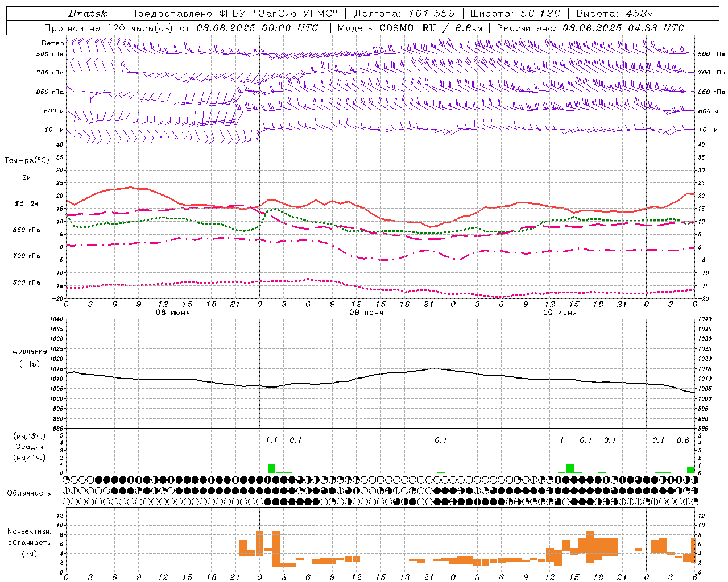
Task: Click the Прогноз на 120 часа(ов) text
Action: pos(109,28)
